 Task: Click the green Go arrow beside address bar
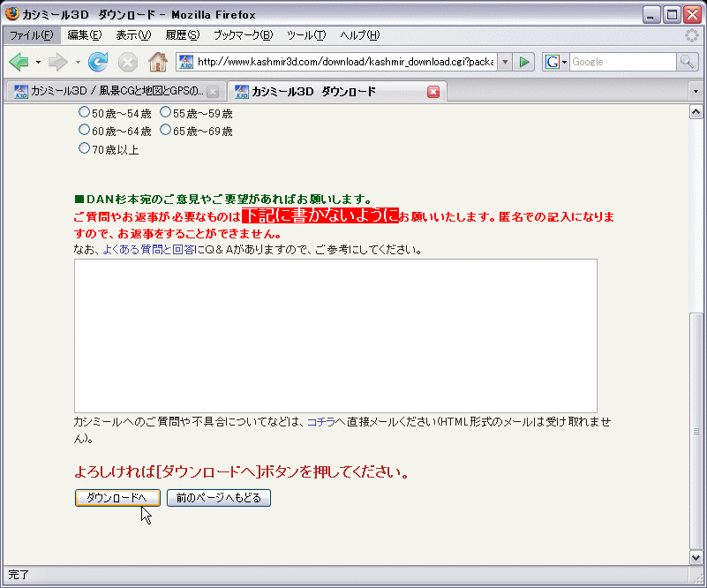point(524,62)
